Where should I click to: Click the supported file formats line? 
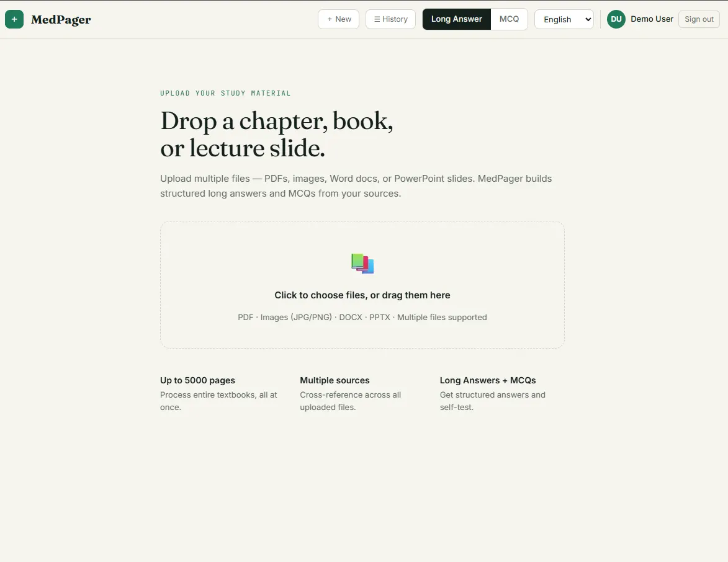(x=362, y=318)
